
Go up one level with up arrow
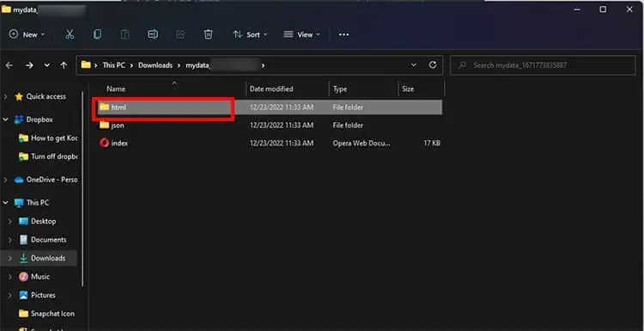(x=64, y=65)
